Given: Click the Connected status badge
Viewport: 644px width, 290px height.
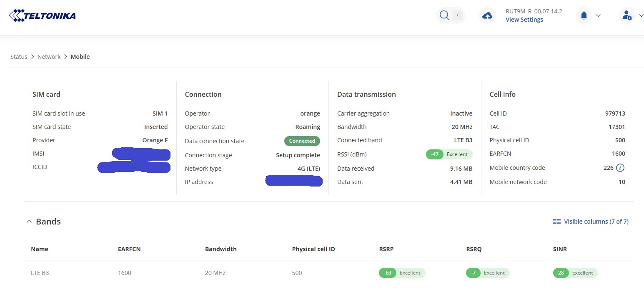Looking at the screenshot, I should click(x=302, y=141).
